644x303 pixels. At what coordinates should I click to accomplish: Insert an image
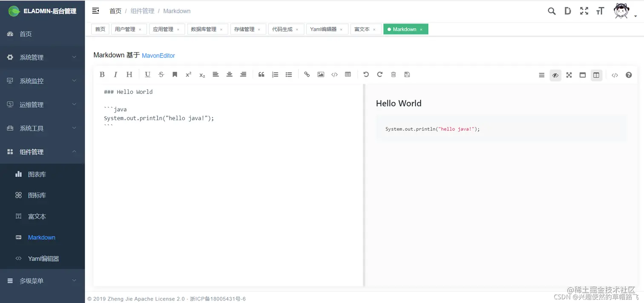[321, 75]
